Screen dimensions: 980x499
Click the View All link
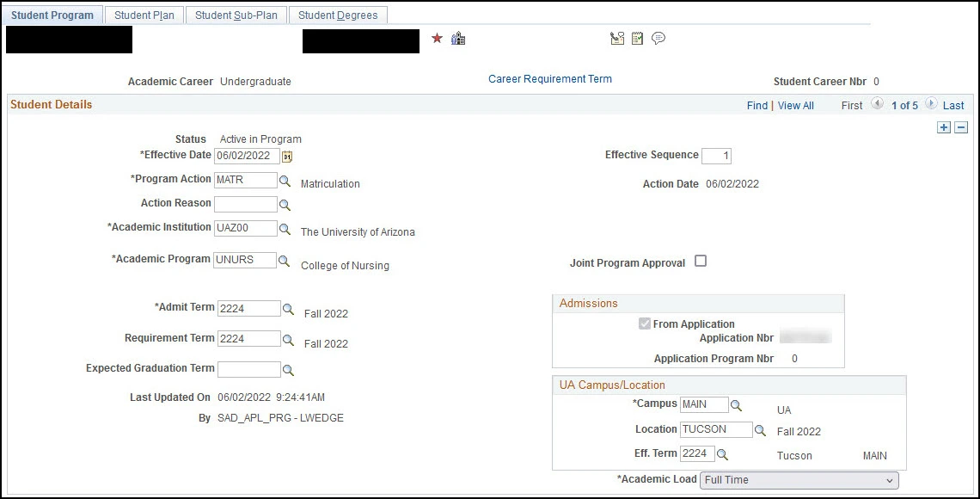click(x=796, y=106)
